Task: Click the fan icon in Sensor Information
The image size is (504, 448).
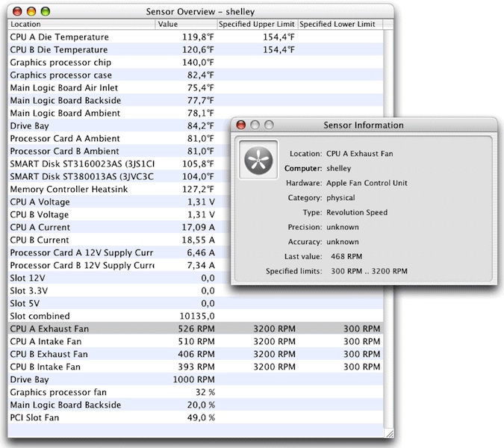Action: pyautogui.click(x=258, y=159)
